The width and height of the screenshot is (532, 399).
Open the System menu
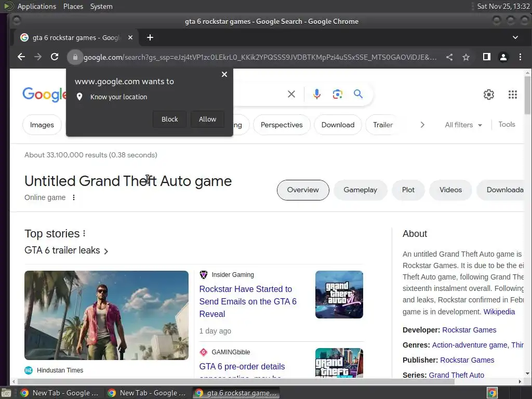101,6
